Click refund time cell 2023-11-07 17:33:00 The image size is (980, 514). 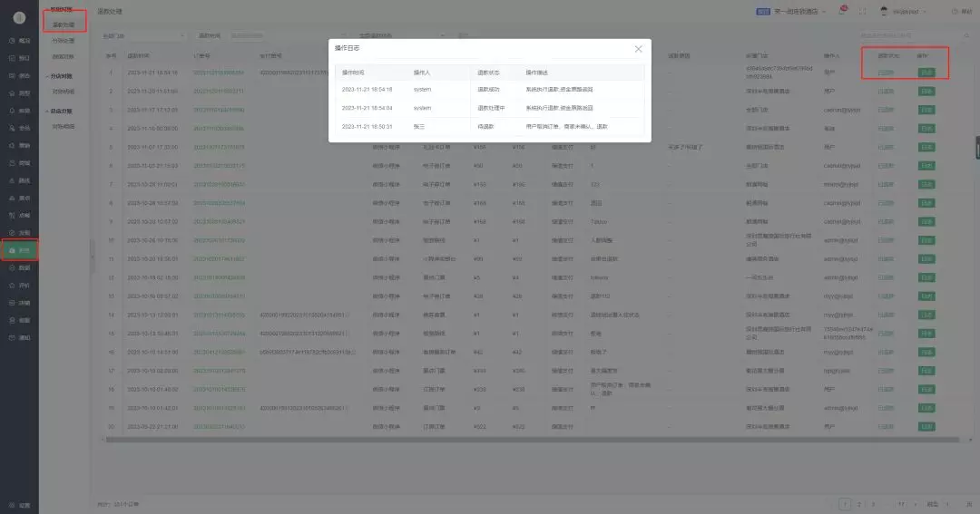tap(152, 148)
